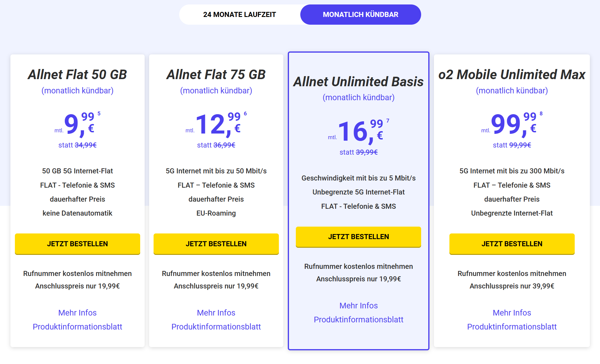Viewport: 600px width, 364px height.
Task: Open Mehr Infos for Allnet Unlimited Basis
Action: [x=359, y=305]
